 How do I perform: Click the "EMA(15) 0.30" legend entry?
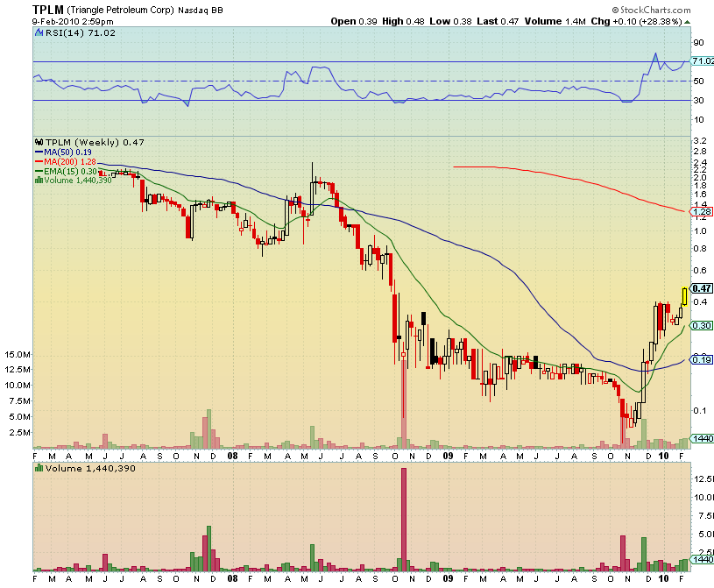[71, 172]
